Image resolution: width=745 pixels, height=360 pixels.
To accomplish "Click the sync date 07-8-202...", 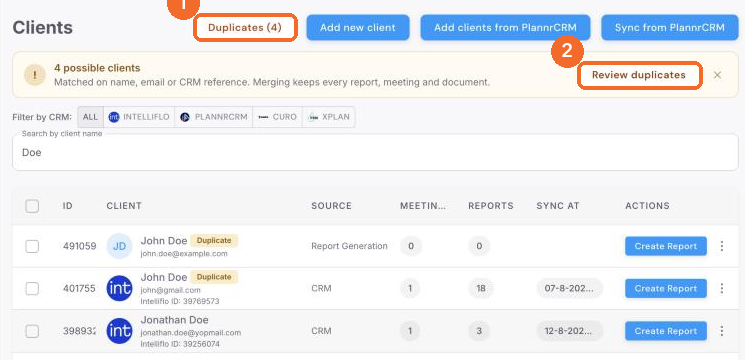I will tap(569, 288).
